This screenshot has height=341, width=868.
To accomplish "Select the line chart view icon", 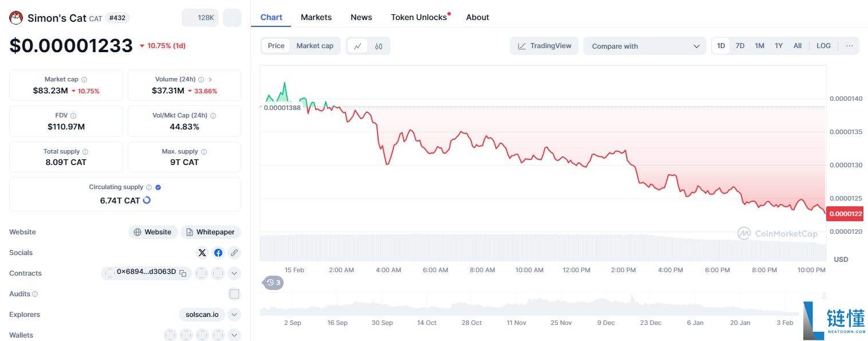I will click(358, 46).
